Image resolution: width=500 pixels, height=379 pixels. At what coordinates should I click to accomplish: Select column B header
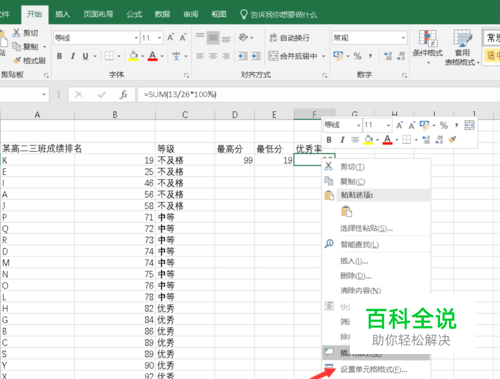(x=115, y=115)
